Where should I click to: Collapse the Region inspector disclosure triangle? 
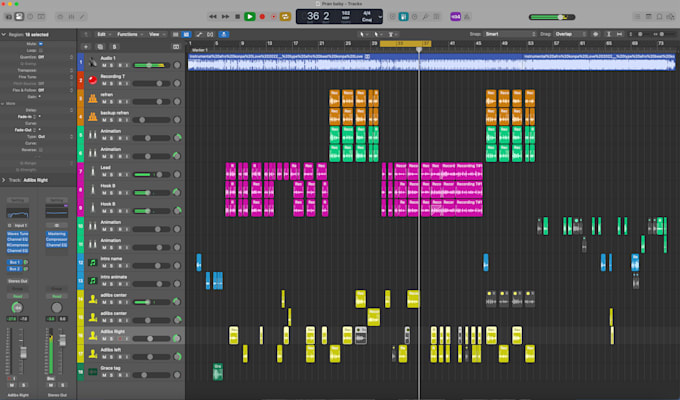pos(4,34)
